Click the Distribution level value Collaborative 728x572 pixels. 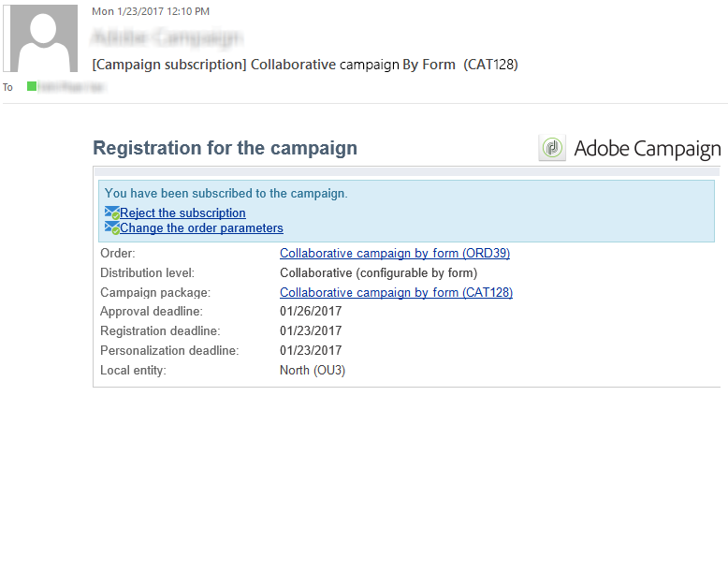[x=378, y=272]
